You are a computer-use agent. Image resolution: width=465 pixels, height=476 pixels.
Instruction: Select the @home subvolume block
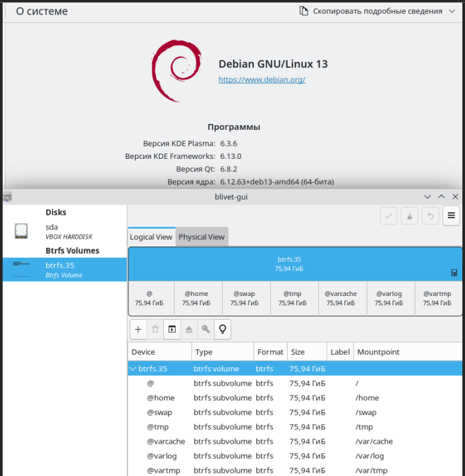(198, 299)
